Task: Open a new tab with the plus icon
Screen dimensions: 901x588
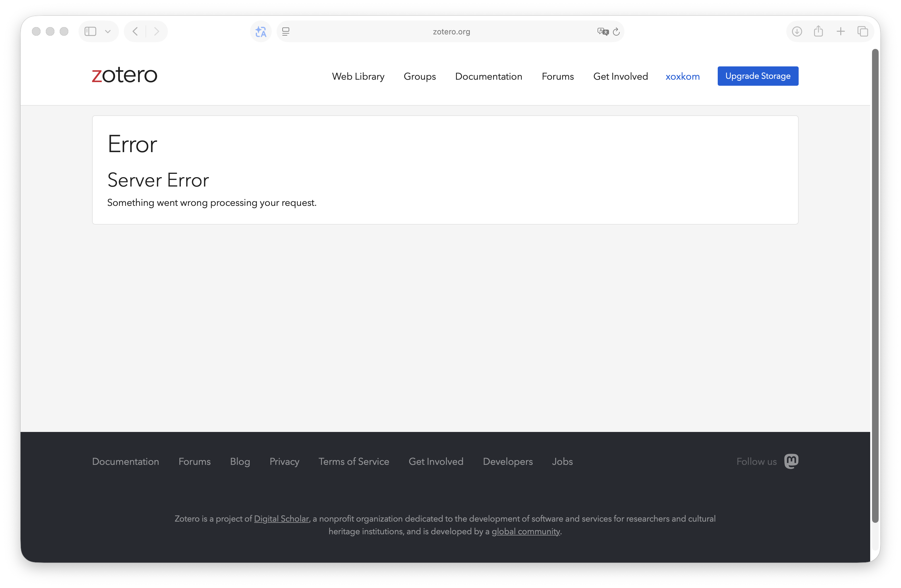Action: 840,31
